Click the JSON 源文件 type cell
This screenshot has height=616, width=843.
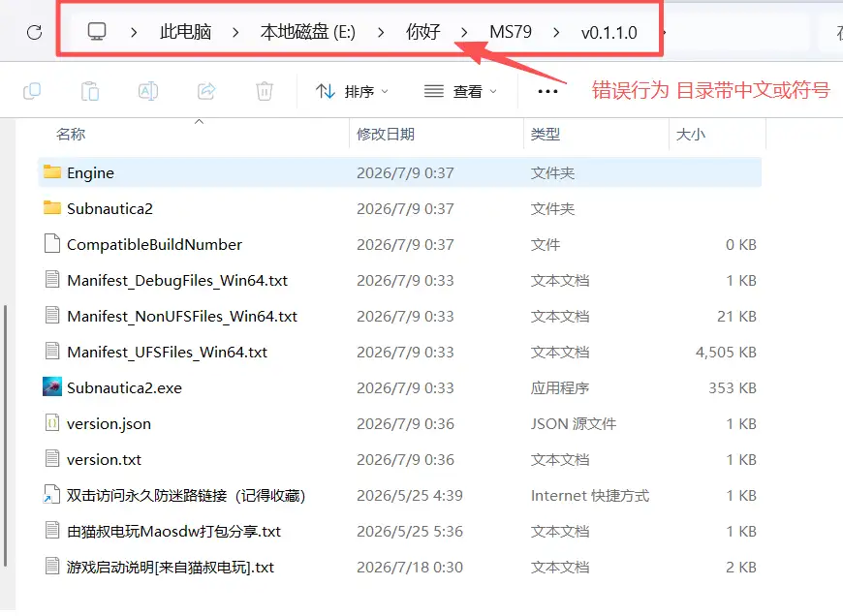(573, 424)
